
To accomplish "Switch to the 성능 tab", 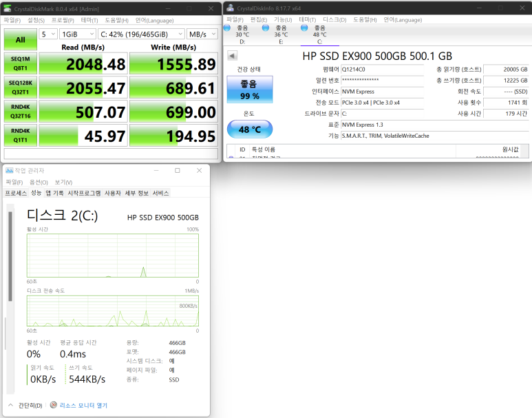I will point(36,193).
